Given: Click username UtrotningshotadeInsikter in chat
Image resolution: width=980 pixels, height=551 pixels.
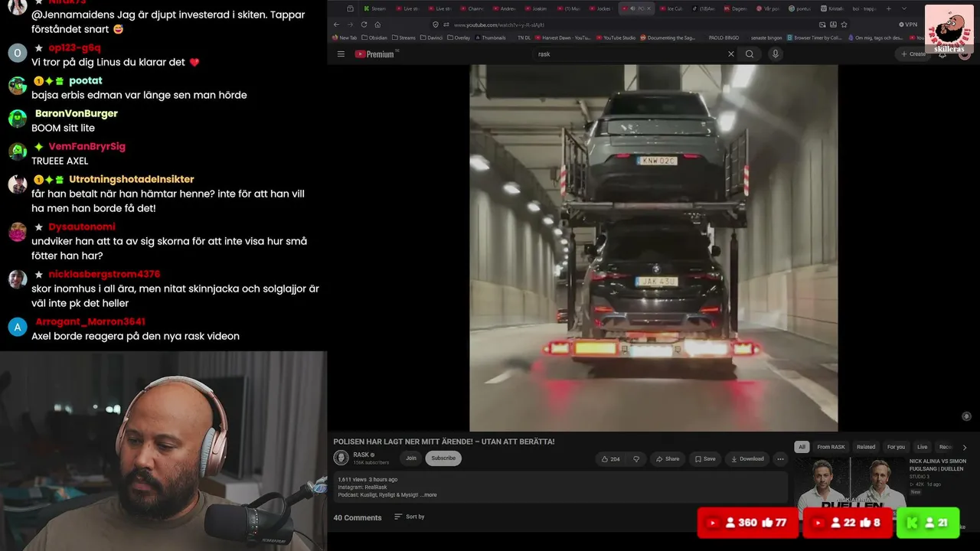Looking at the screenshot, I should pos(132,179).
